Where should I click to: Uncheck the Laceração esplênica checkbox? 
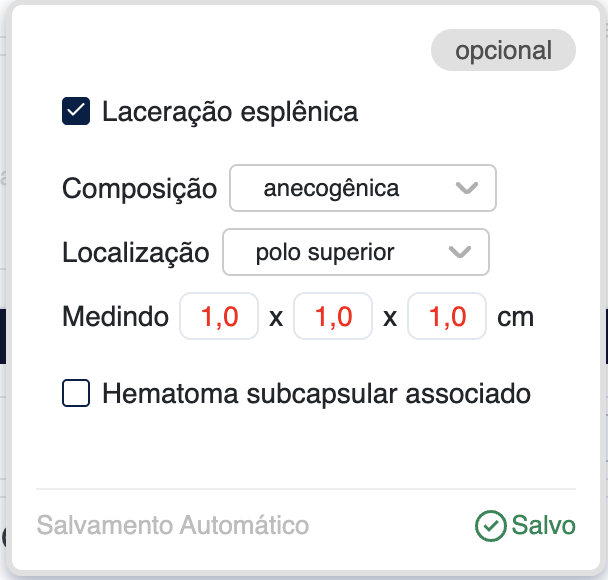point(76,111)
